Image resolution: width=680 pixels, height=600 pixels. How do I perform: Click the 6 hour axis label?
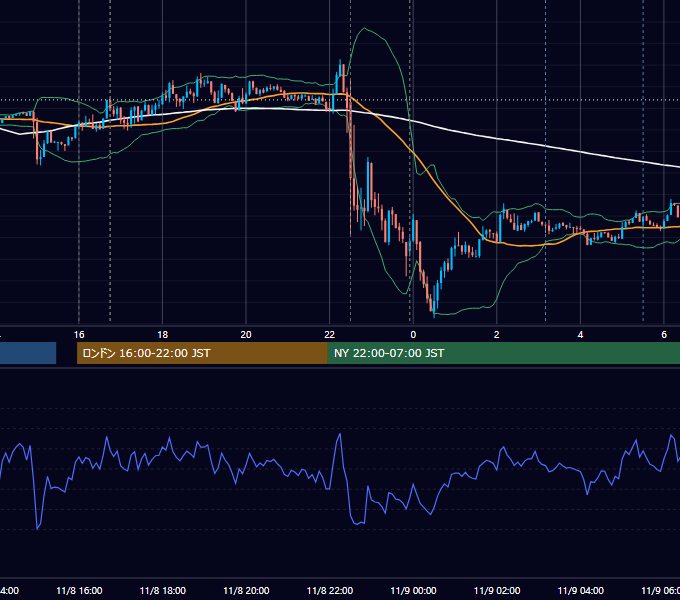(x=664, y=335)
